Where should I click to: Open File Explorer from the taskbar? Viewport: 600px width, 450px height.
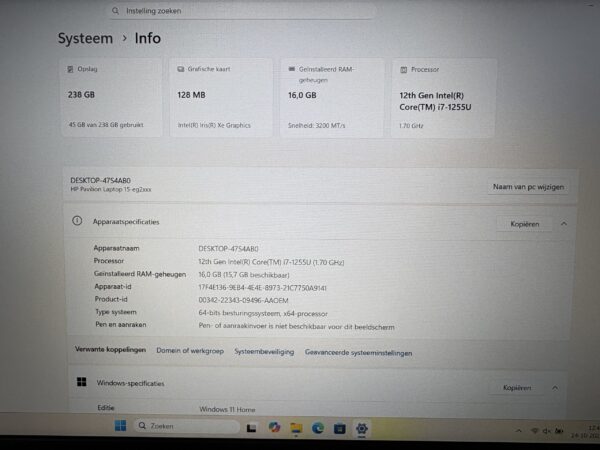[x=296, y=428]
